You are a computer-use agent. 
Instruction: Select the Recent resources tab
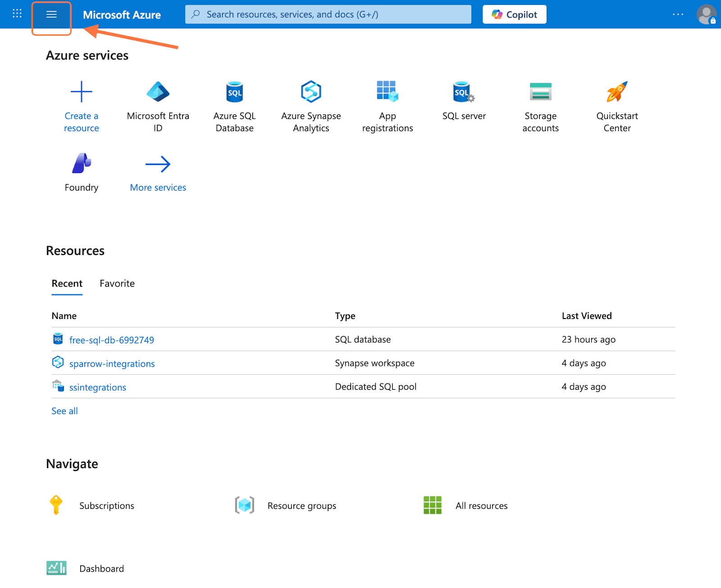point(67,283)
